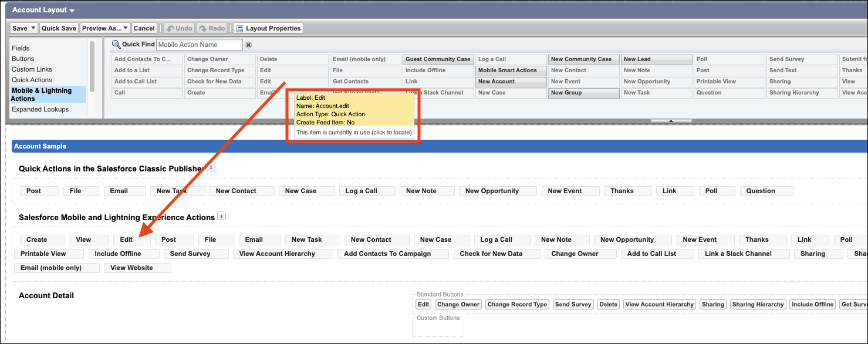Select Mobile & Lightning Actions category
The image size is (868, 344).
[x=48, y=95]
